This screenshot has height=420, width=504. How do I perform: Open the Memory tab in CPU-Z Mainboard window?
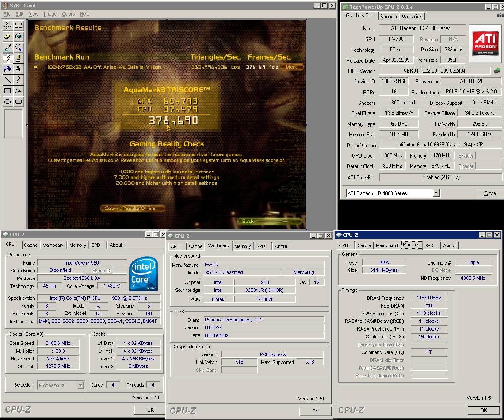point(242,246)
